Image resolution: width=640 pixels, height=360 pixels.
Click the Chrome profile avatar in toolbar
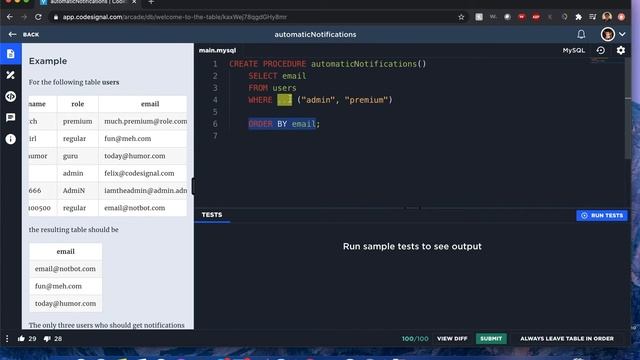click(607, 17)
